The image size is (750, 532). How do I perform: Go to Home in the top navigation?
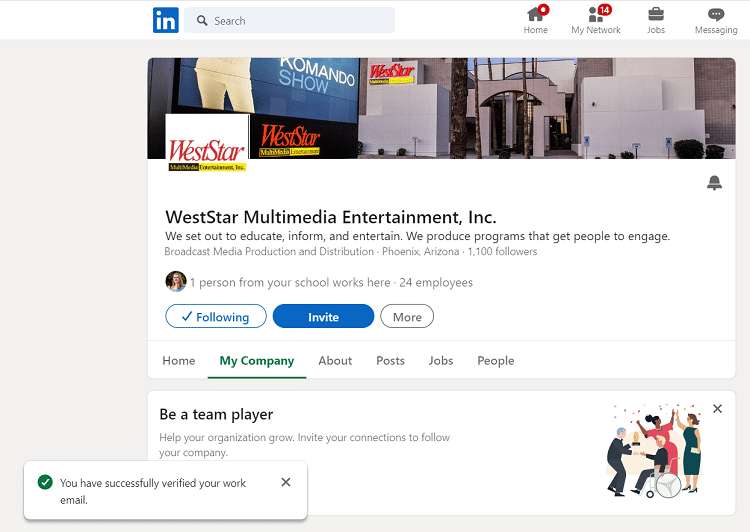[535, 20]
